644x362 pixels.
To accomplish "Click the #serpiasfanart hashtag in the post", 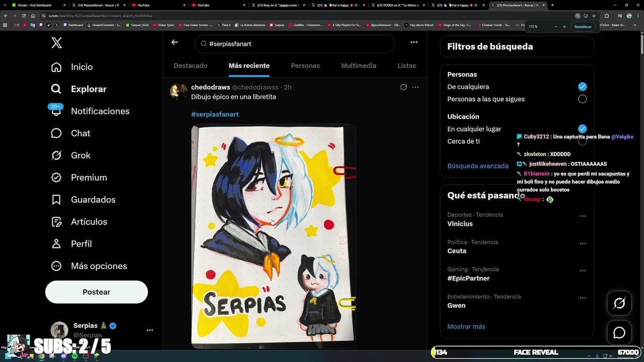I will point(215,115).
